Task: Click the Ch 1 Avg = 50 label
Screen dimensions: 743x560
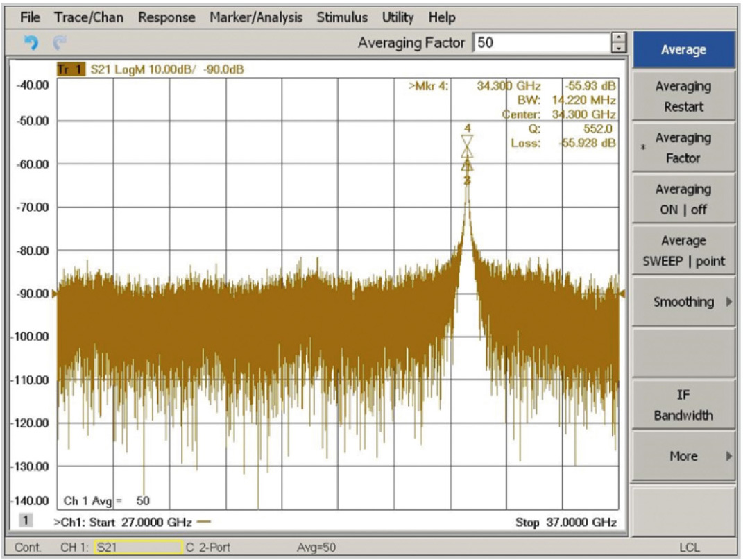Action: (107, 501)
